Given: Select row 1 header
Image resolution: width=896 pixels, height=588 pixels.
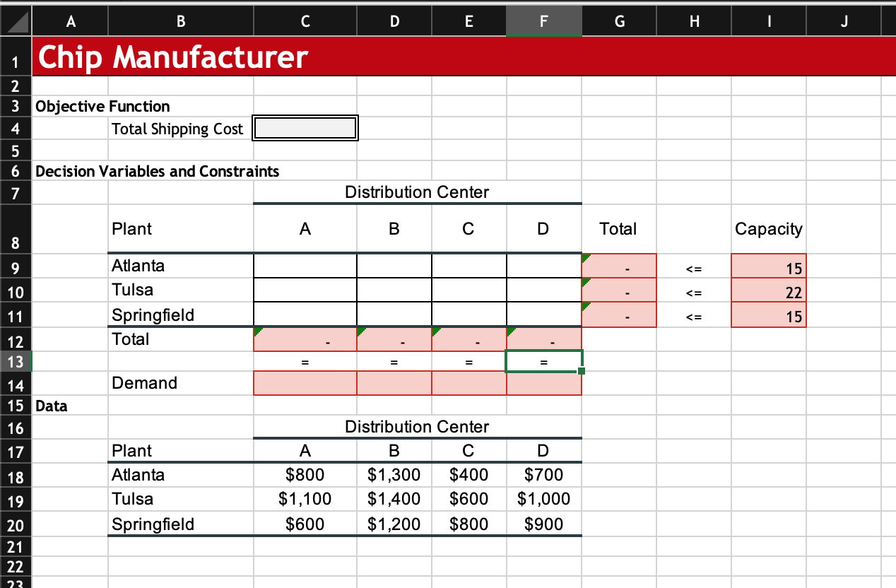Looking at the screenshot, I should tap(16, 56).
